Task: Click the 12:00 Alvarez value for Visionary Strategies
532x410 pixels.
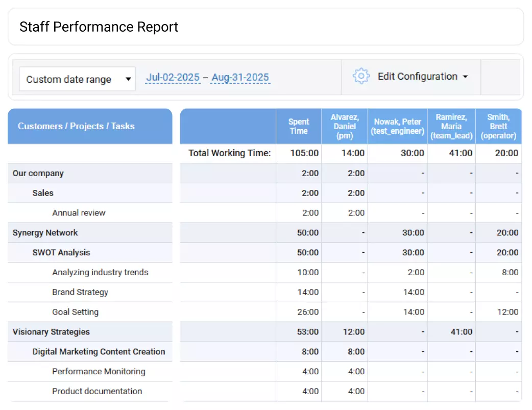Action: pos(353,332)
